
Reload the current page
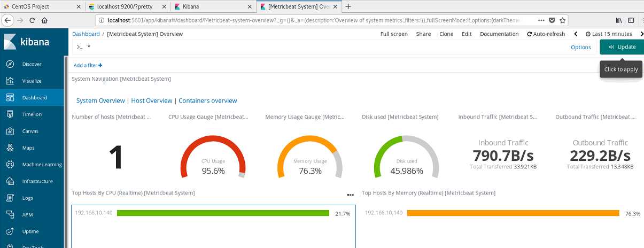click(33, 20)
